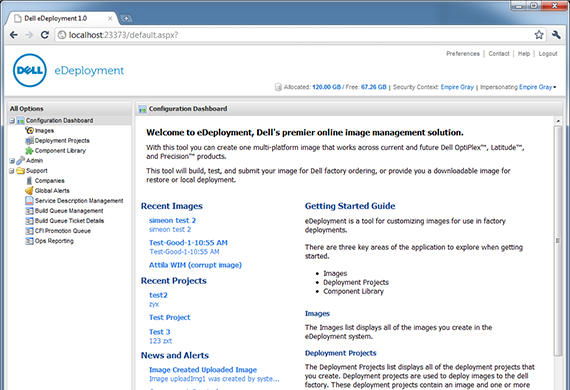Click the Configuration Dashboard tree icon

click(x=21, y=121)
